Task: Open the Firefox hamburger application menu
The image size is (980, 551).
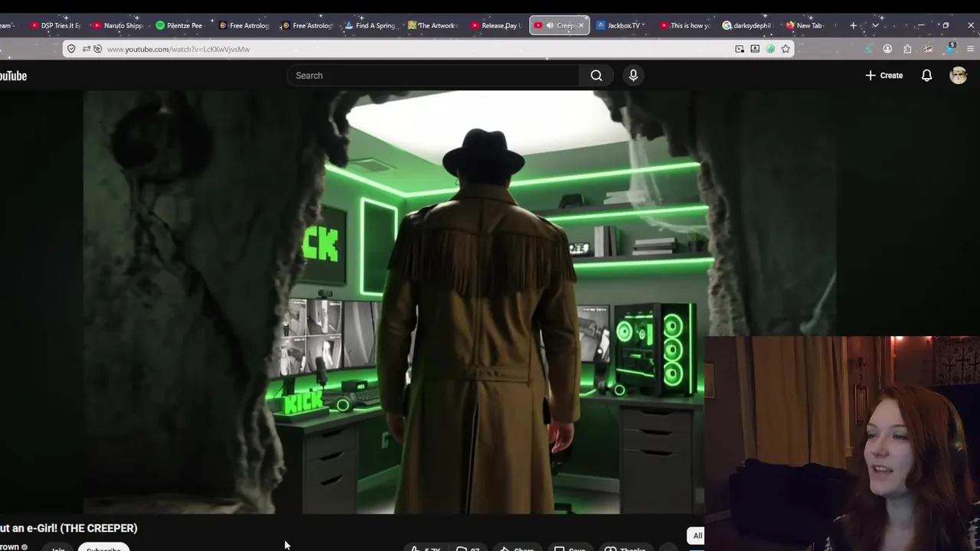Action: point(970,49)
